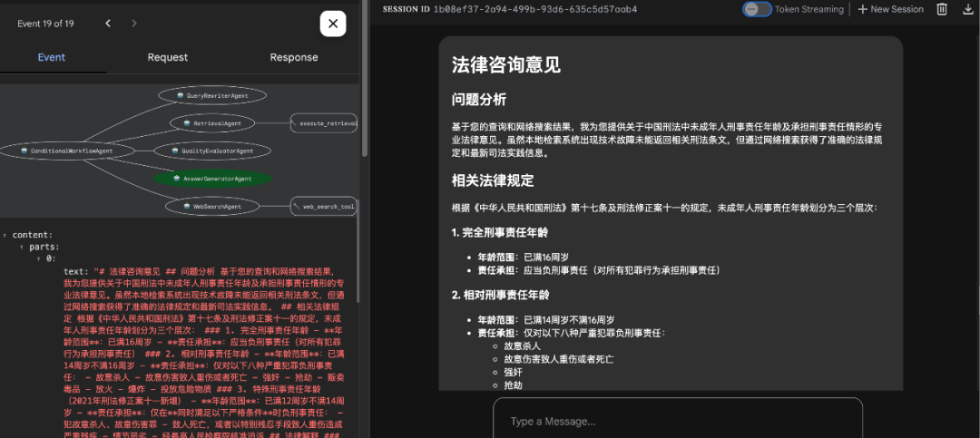Click the robot icon in AnswerGeneratorAgent node
980x438 pixels.
pos(177,179)
